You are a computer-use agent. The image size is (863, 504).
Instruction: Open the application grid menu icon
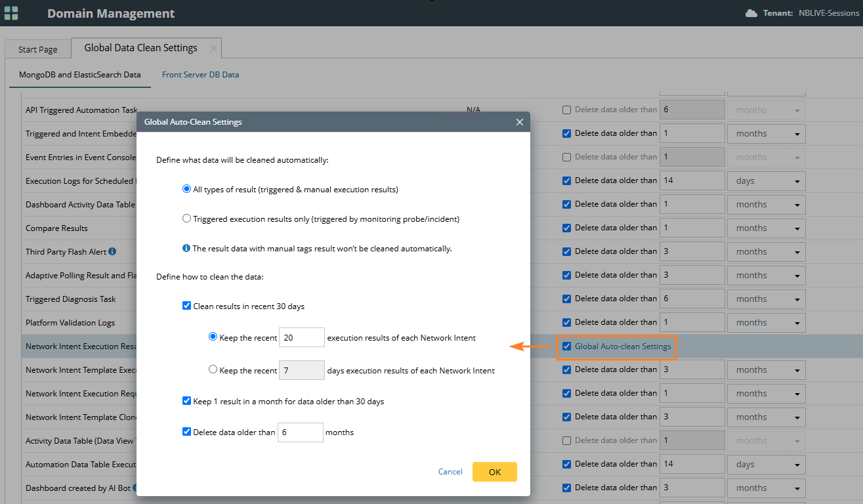coord(11,13)
